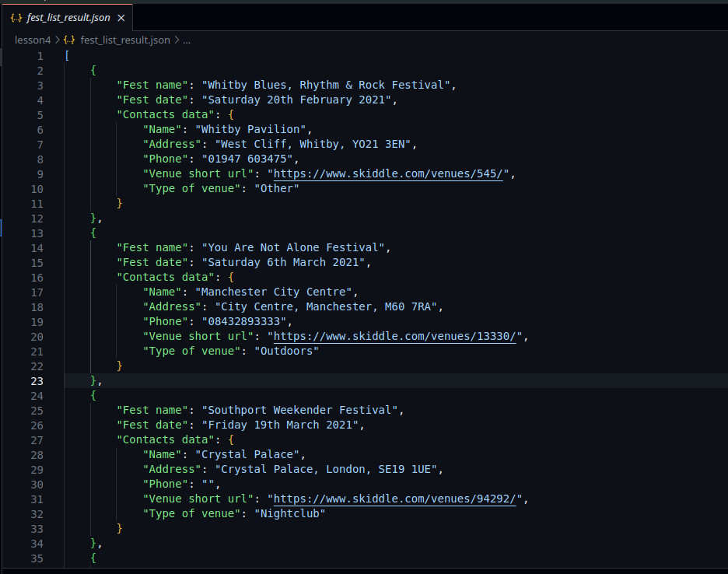The width and height of the screenshot is (728, 574).
Task: Click "Fest date" key on line 15
Action: [x=152, y=262]
